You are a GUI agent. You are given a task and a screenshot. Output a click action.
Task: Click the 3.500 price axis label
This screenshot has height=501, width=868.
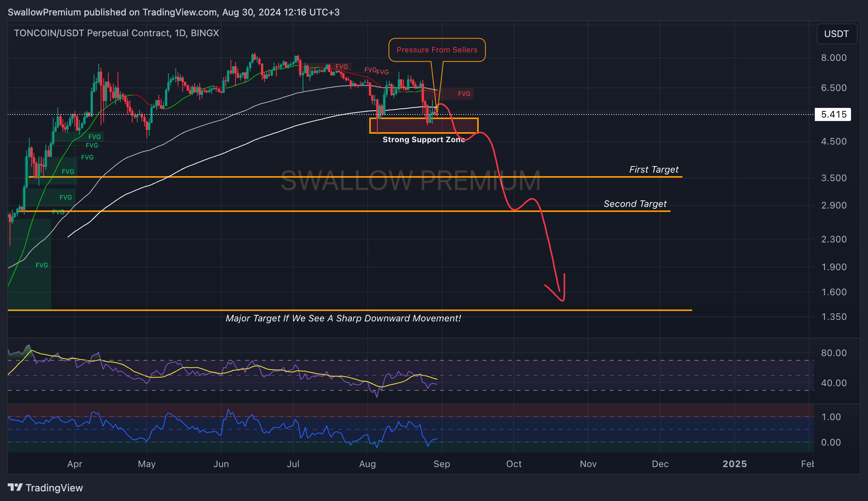(834, 178)
